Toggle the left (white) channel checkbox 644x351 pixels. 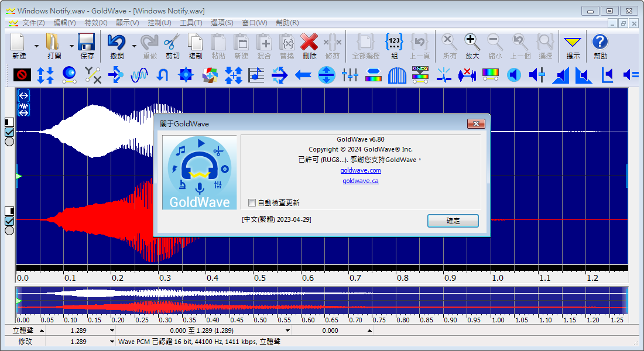tap(9, 132)
